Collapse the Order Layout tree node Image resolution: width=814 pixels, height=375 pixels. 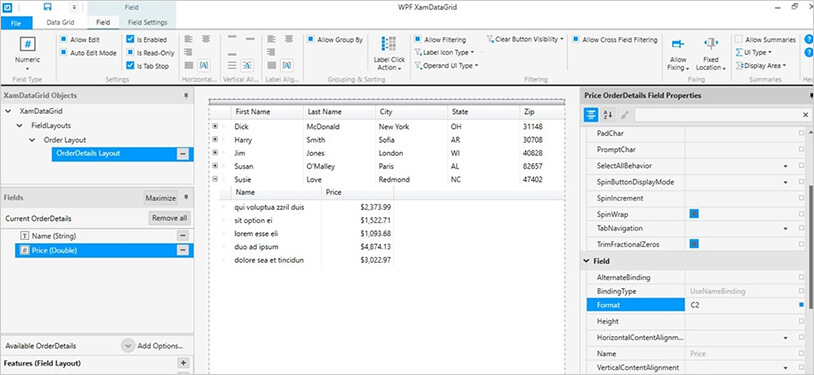point(32,140)
